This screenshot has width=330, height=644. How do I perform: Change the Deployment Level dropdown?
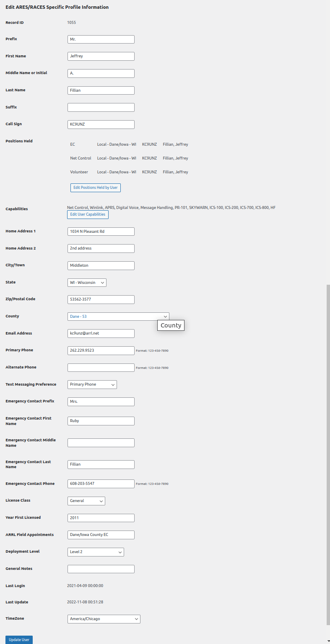click(x=95, y=552)
